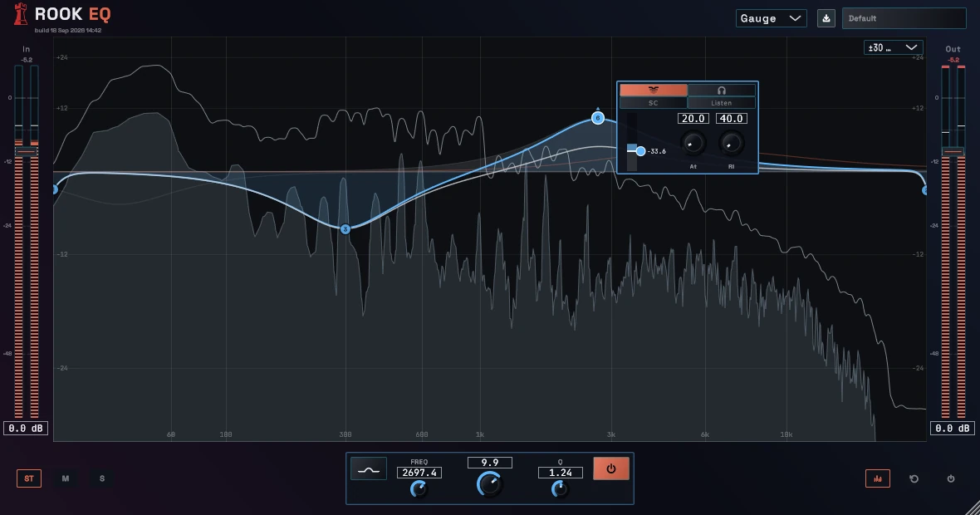Click the In peak reading -5.2
This screenshot has width=980, height=515.
(x=27, y=60)
